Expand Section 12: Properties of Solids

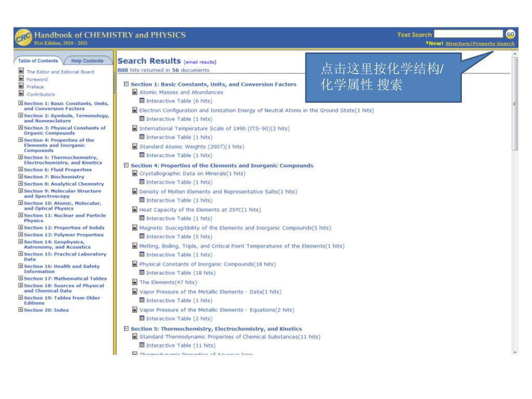tap(21, 228)
